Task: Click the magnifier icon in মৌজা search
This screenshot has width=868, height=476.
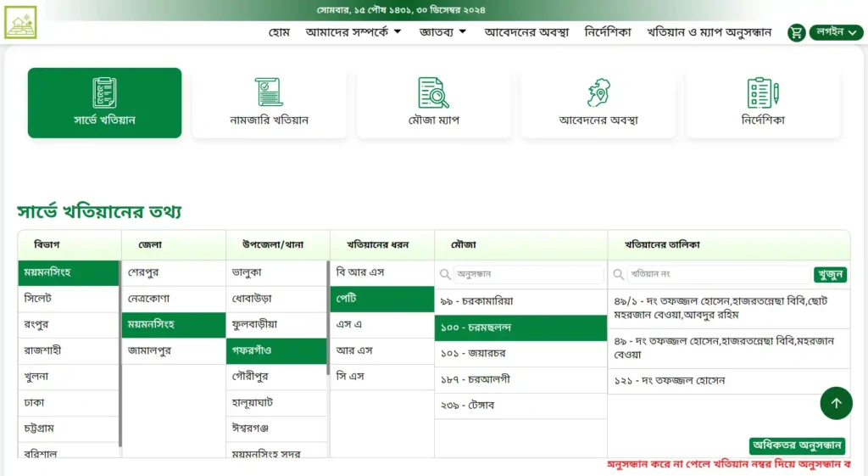Action: point(445,274)
